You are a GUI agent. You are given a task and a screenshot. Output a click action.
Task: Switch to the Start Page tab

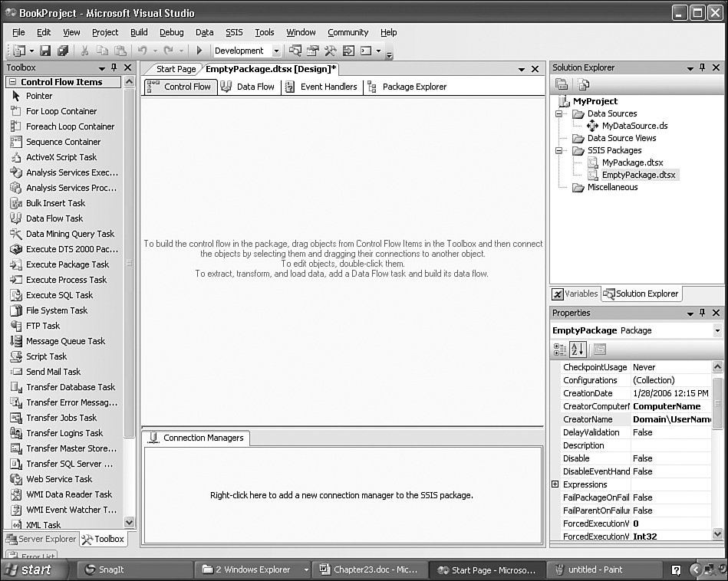coord(176,69)
